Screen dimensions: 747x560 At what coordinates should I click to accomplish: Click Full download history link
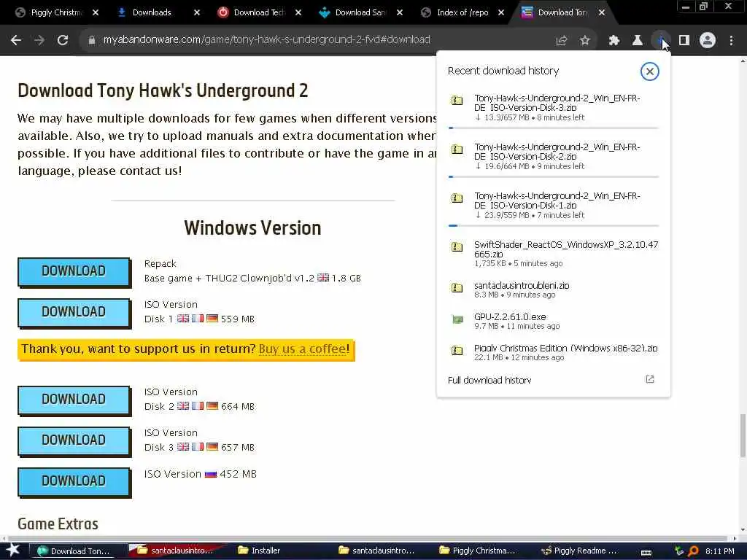[489, 380]
